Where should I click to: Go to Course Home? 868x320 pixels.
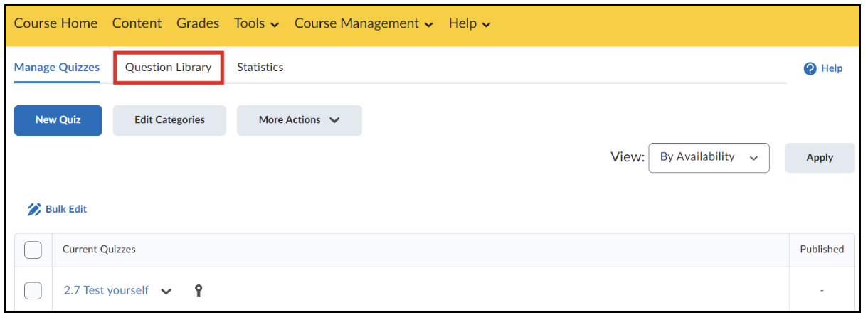coord(55,23)
